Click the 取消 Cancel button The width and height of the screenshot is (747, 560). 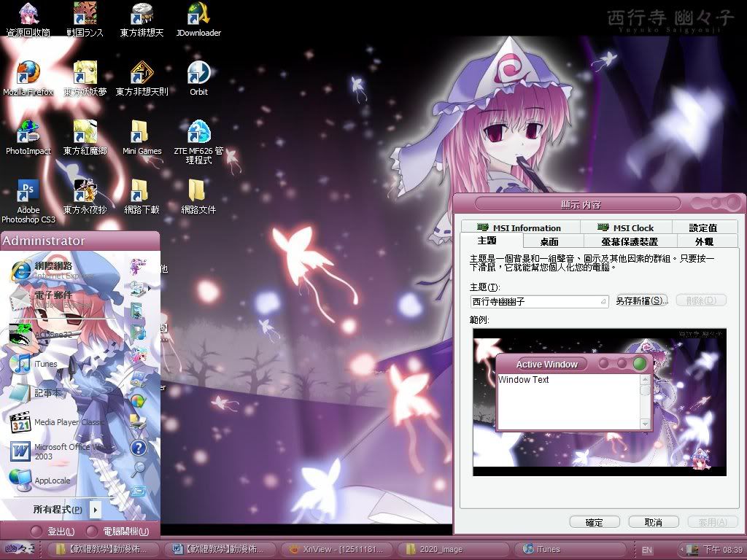click(653, 522)
